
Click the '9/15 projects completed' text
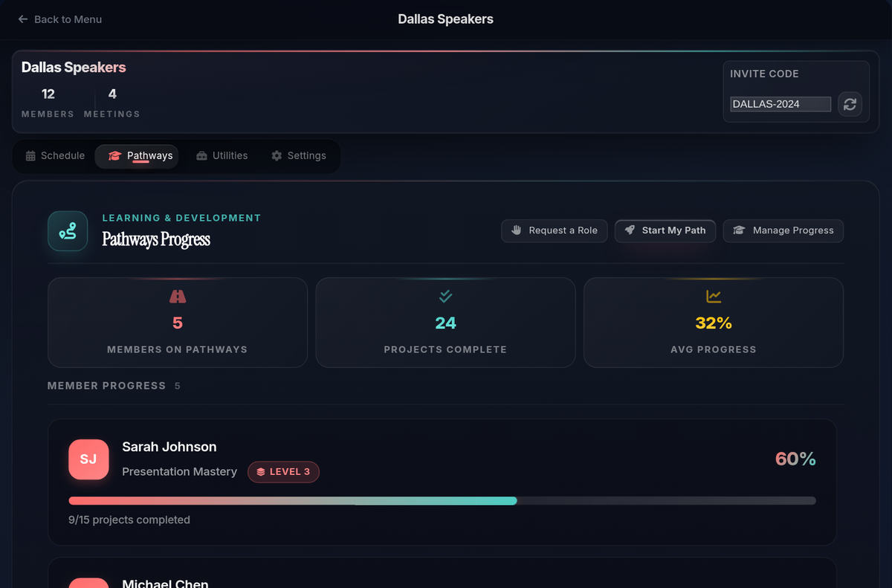click(129, 520)
